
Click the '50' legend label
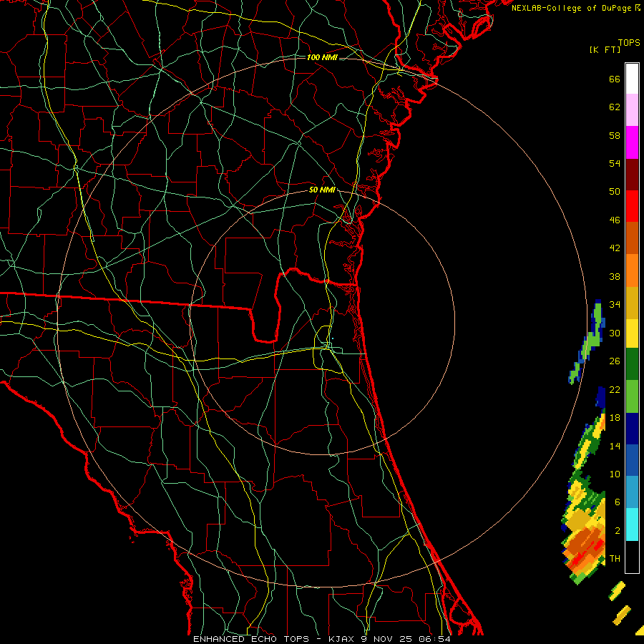pyautogui.click(x=615, y=191)
